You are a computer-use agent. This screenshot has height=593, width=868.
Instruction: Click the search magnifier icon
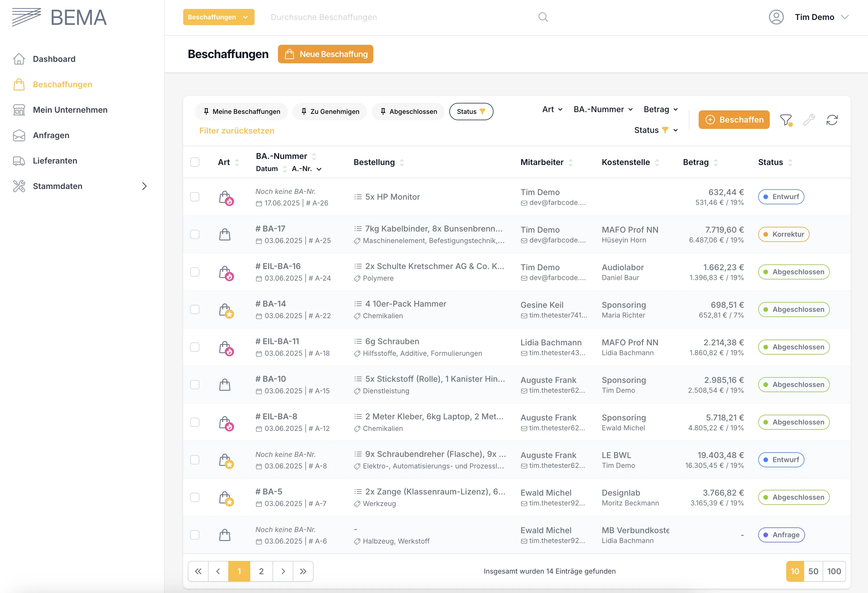(543, 17)
